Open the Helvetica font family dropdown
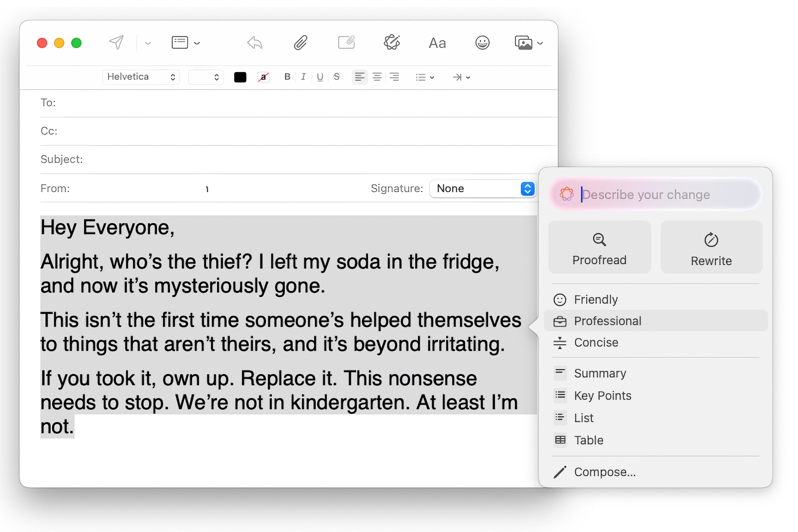The image size is (798, 532). 141,77
